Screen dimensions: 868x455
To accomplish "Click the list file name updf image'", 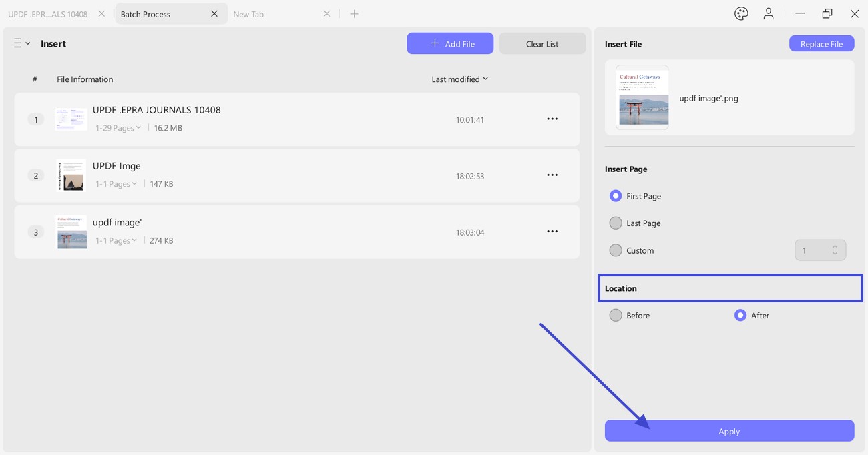I will pos(117,222).
